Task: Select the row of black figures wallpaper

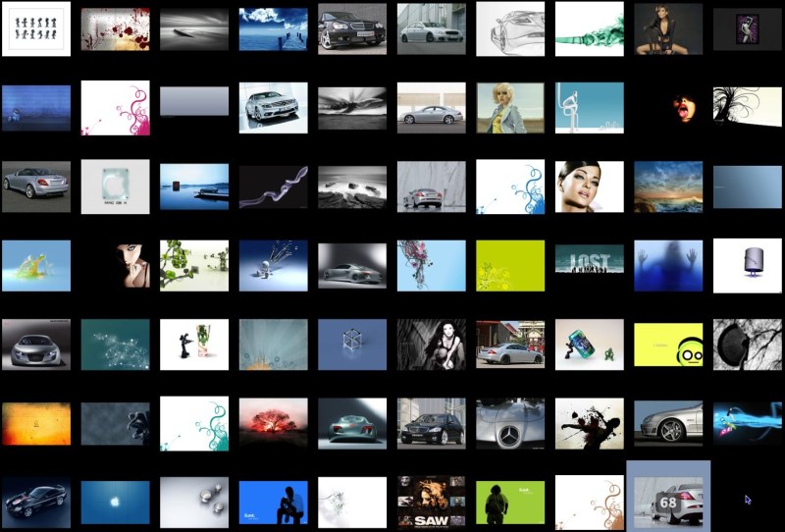Action: (x=36, y=28)
